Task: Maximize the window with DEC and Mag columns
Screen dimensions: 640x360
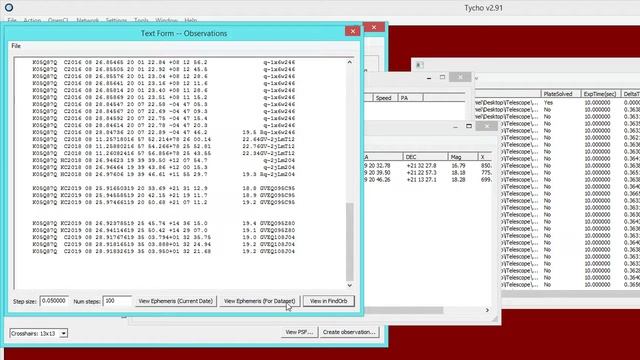Action: (469, 126)
